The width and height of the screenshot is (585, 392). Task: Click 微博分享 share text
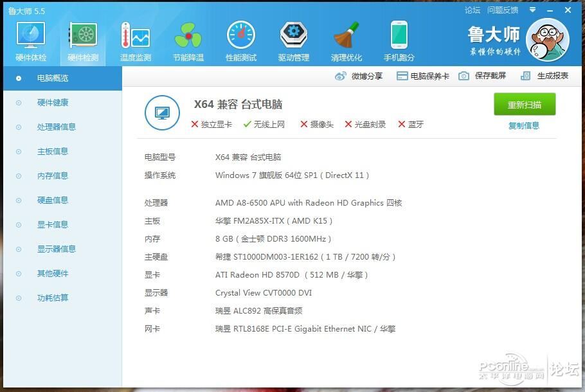click(366, 76)
